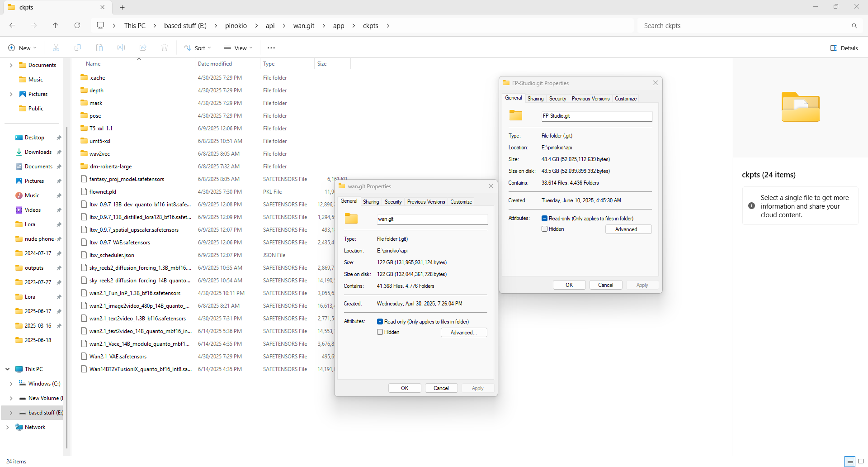This screenshot has height=467, width=868.
Task: Switch to Sharing tab in FP-Studio.git Properties
Action: click(535, 99)
